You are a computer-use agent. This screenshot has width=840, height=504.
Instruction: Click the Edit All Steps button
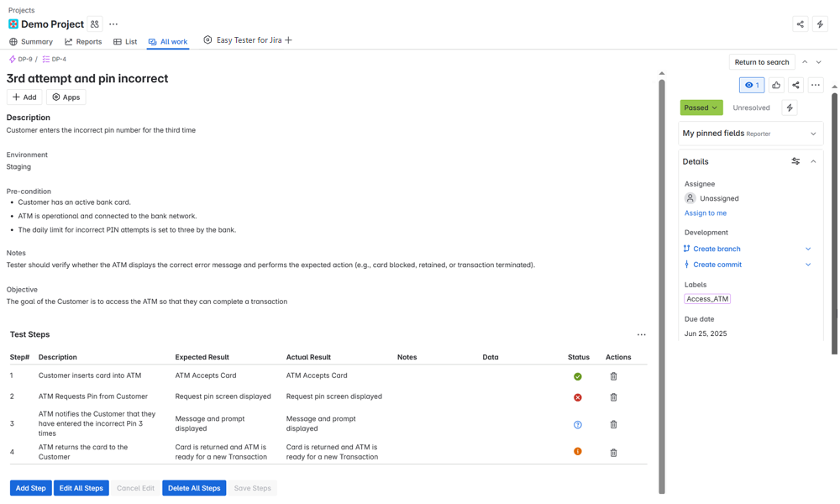[x=81, y=489]
